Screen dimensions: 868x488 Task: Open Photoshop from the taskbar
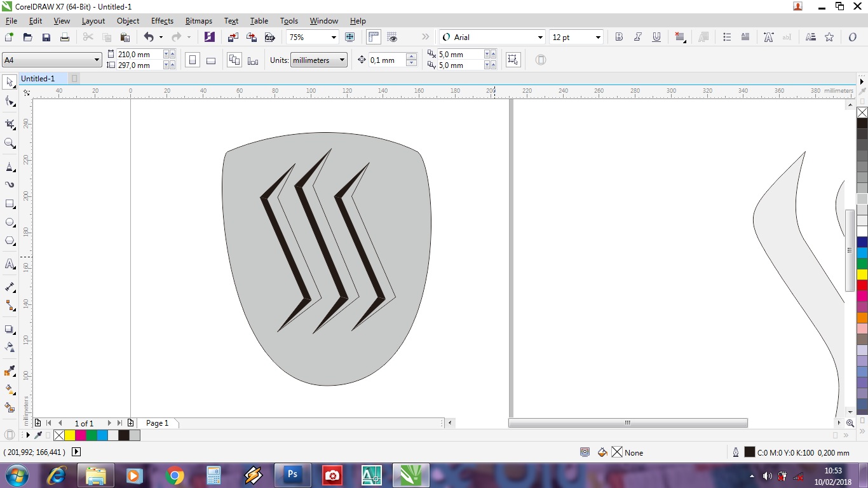point(292,475)
